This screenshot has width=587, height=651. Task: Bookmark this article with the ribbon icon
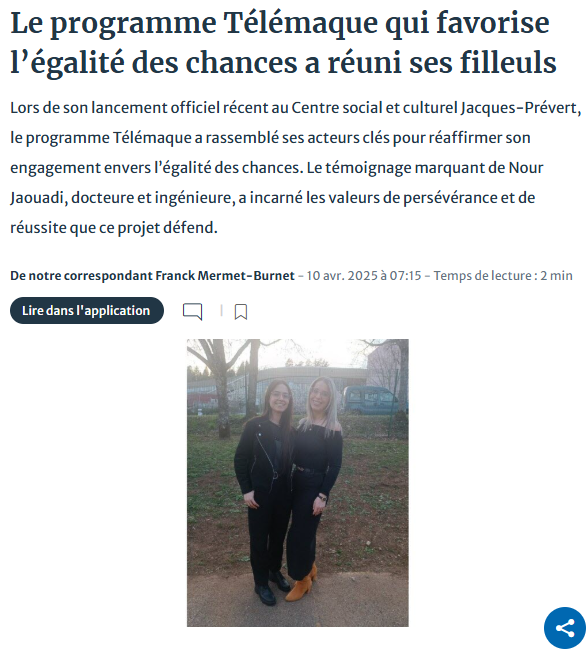pyautogui.click(x=241, y=311)
